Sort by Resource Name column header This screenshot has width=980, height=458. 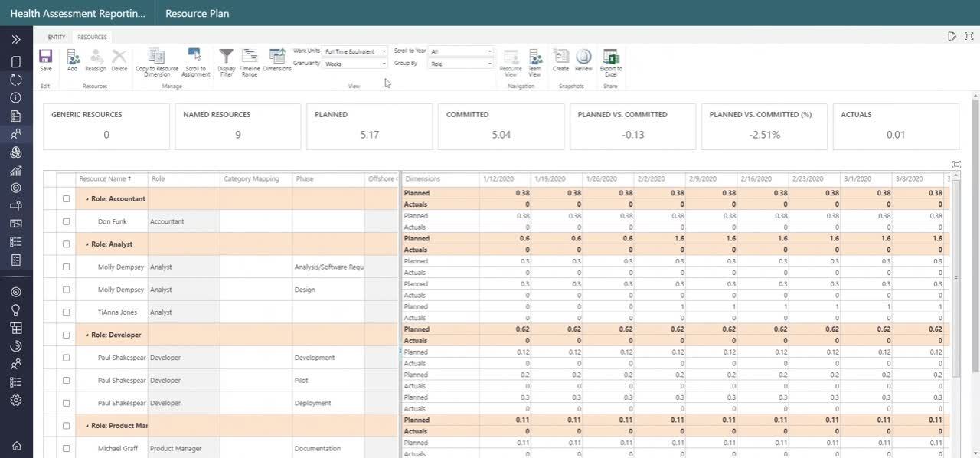coord(105,178)
